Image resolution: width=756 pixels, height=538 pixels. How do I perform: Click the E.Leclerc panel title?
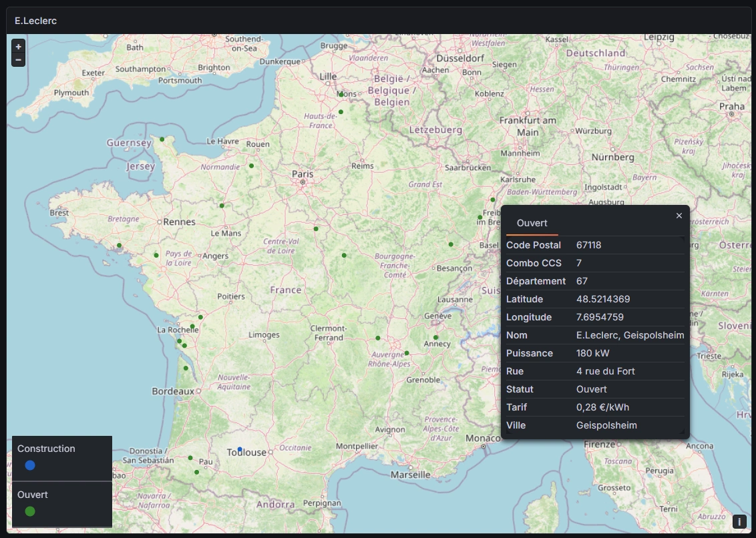pos(35,21)
